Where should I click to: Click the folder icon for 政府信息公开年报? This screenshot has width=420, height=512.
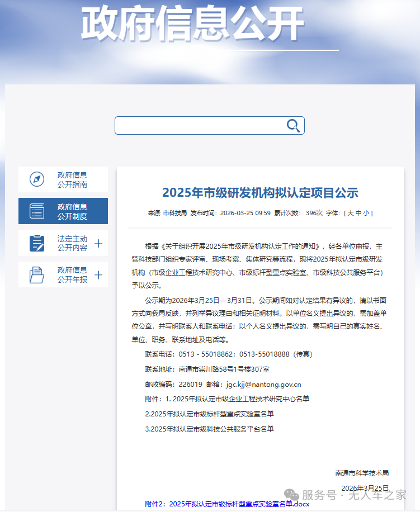coord(37,274)
